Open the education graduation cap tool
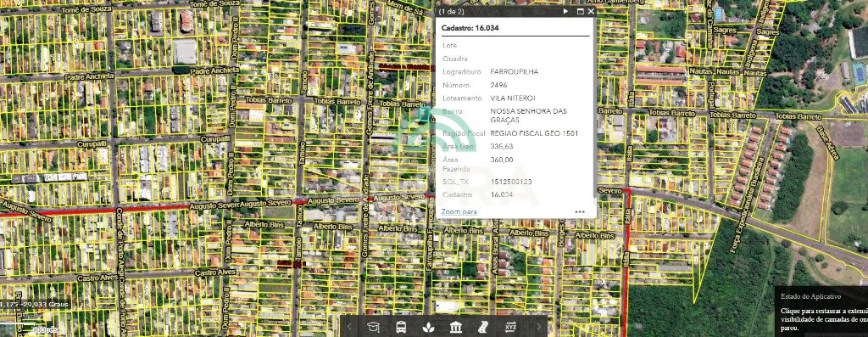This screenshot has width=868, height=337. point(374,327)
